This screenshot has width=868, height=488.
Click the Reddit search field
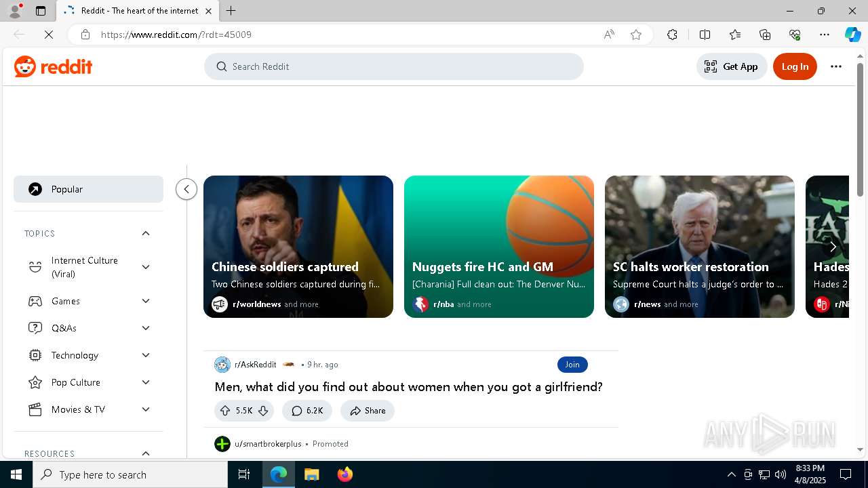[393, 66]
